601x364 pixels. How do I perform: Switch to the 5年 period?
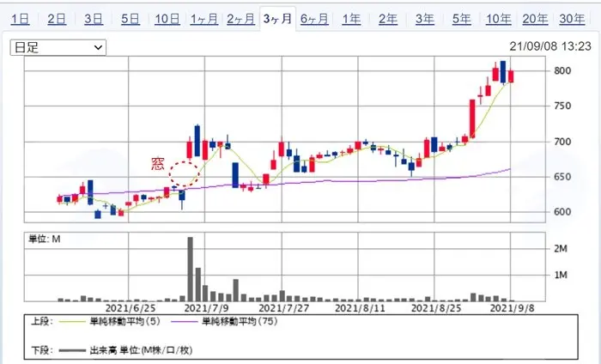click(x=462, y=19)
